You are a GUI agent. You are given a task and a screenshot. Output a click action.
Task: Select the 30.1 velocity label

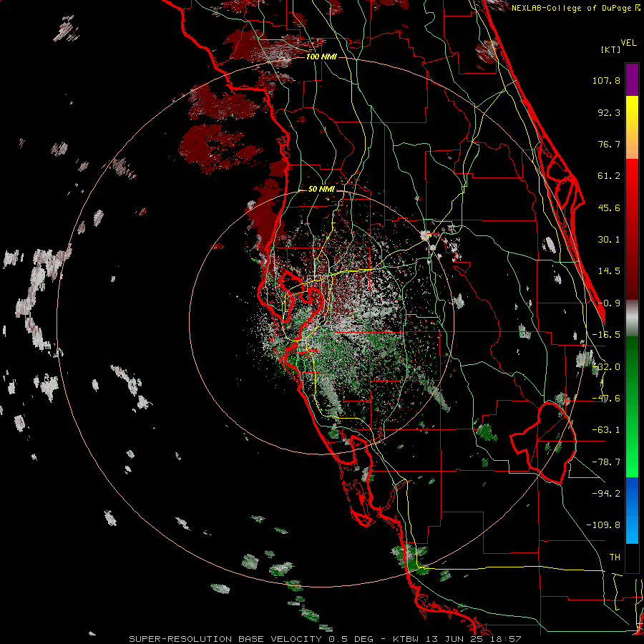[609, 240]
